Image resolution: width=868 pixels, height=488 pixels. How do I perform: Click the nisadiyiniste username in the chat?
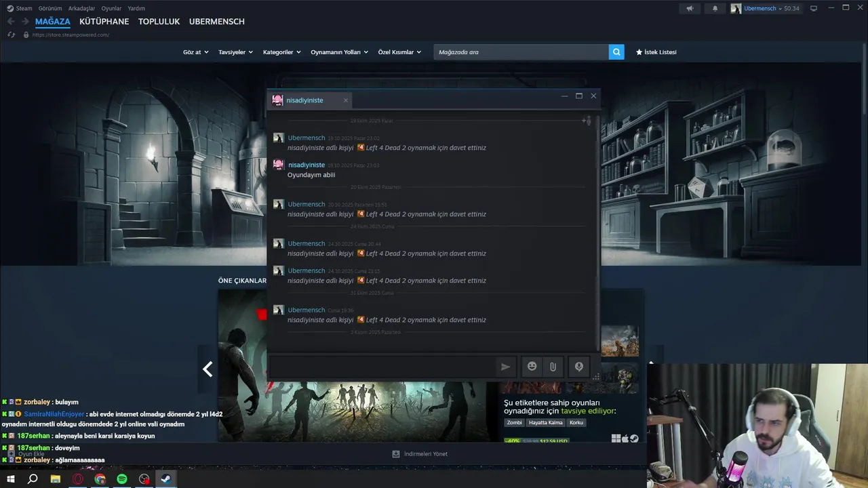coord(307,165)
